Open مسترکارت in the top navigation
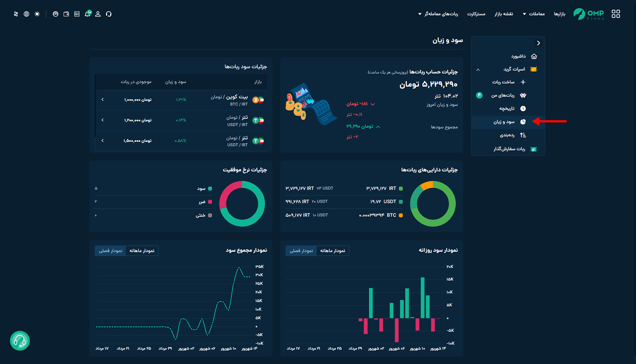 coord(476,14)
